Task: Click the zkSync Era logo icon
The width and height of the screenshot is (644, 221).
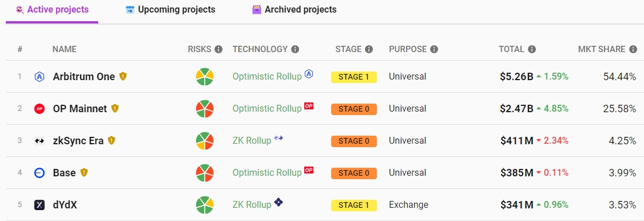Action: click(x=39, y=141)
